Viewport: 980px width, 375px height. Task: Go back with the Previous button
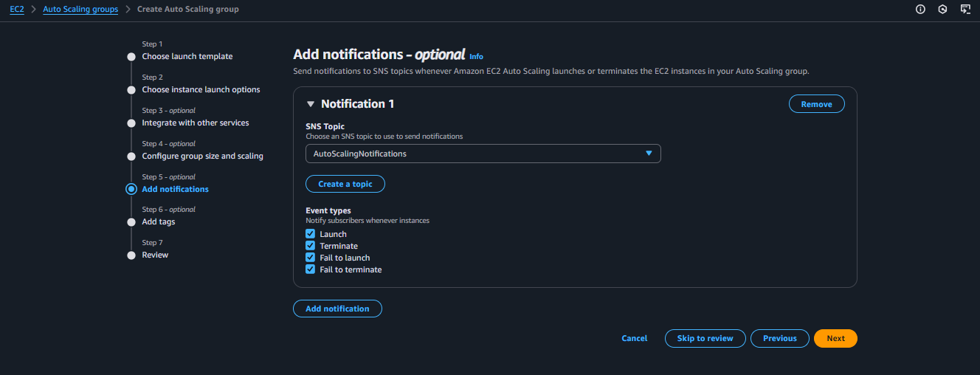click(779, 338)
